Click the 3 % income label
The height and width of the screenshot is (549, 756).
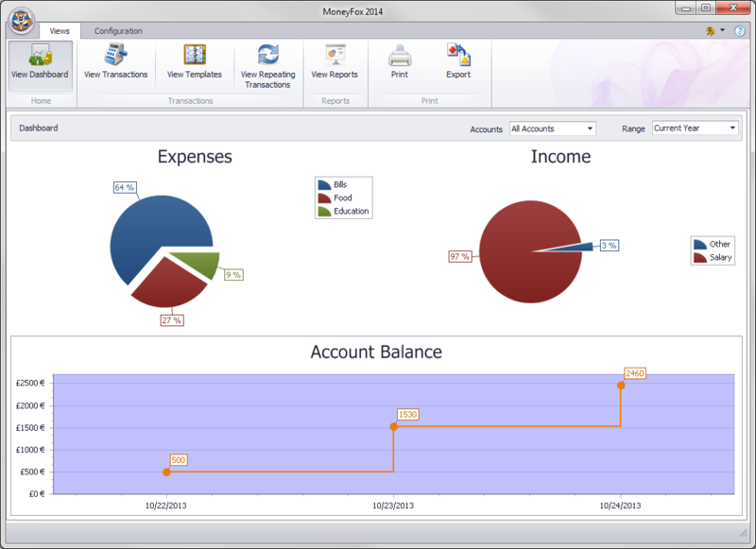(x=610, y=246)
